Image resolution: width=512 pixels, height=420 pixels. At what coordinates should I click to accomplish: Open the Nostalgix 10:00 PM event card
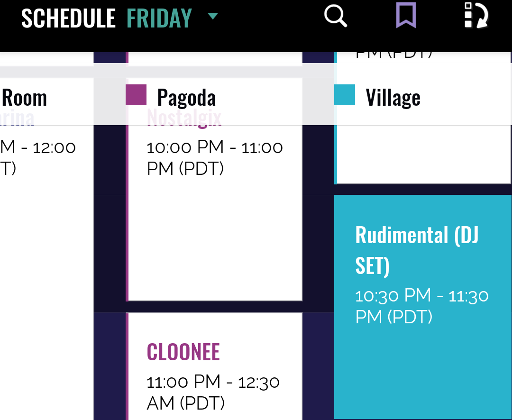(215, 228)
